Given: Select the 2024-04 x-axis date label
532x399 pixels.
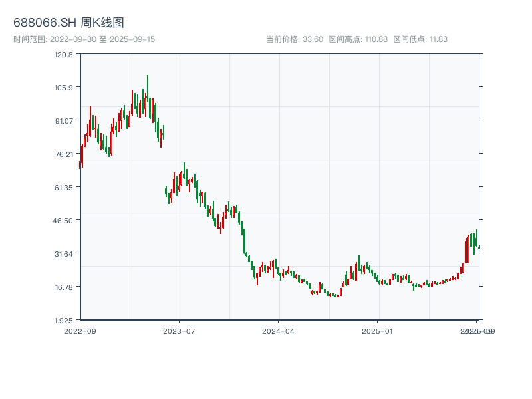Looking at the screenshot, I should pos(279,331).
